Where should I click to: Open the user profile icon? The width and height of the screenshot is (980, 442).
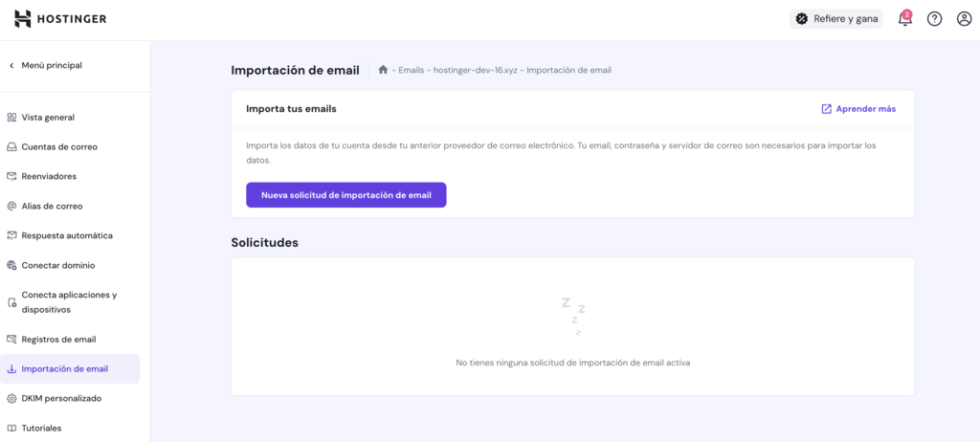click(965, 19)
